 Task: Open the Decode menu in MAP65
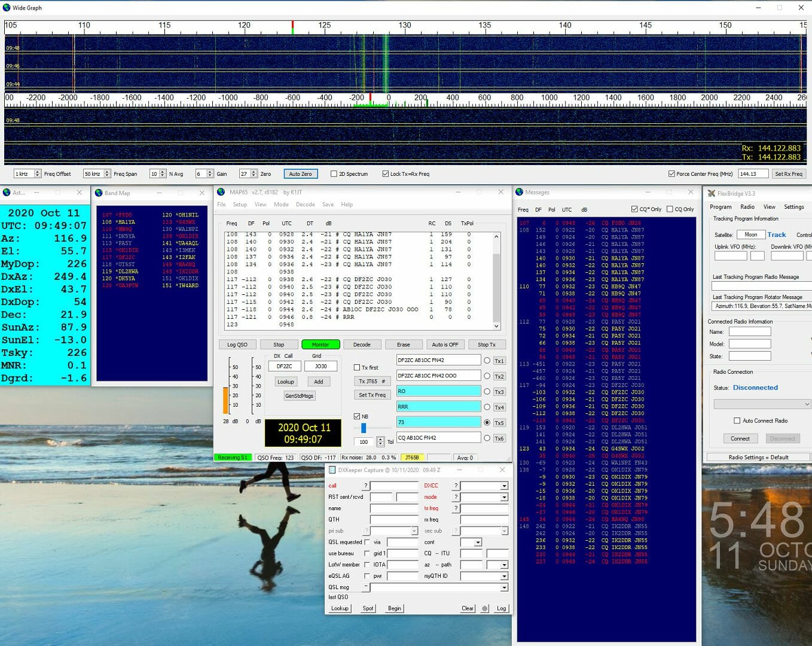pyautogui.click(x=306, y=205)
